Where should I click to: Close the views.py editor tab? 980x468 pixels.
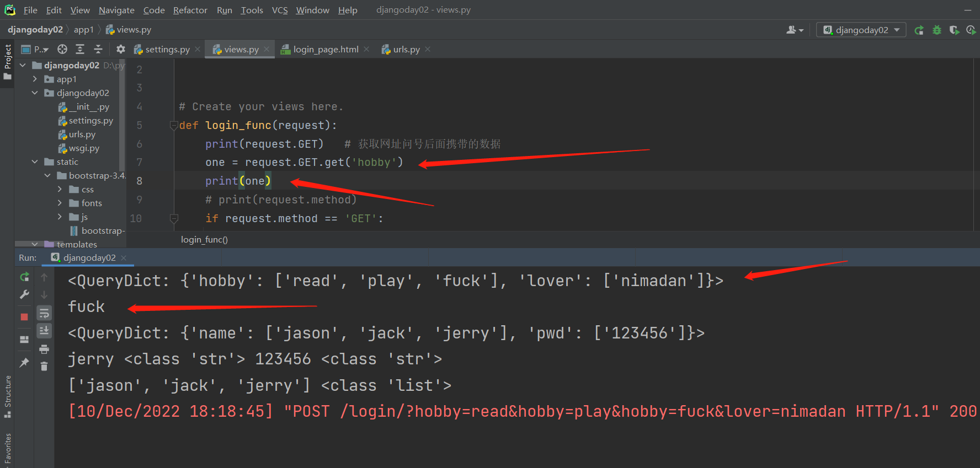(x=267, y=49)
